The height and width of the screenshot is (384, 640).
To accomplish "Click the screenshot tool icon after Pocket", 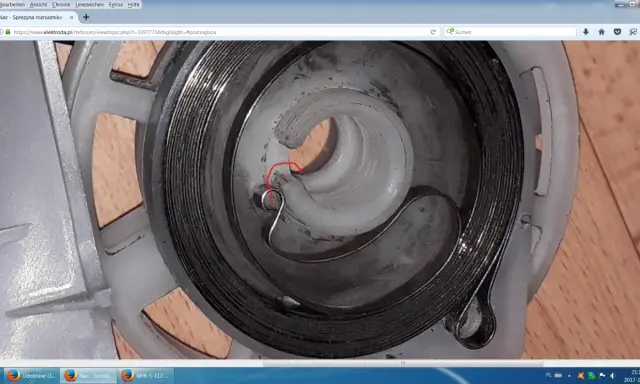I will point(633,32).
